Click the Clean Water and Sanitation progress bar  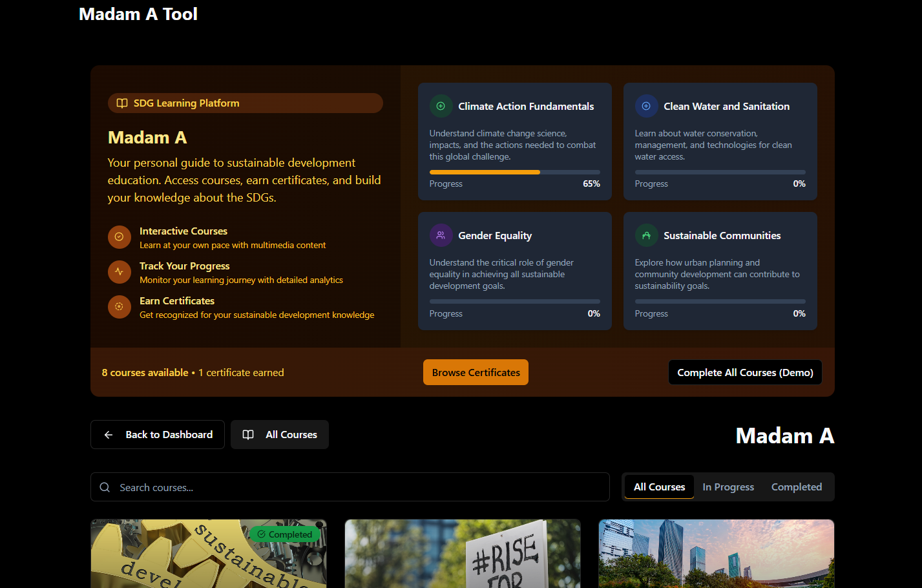(720, 172)
